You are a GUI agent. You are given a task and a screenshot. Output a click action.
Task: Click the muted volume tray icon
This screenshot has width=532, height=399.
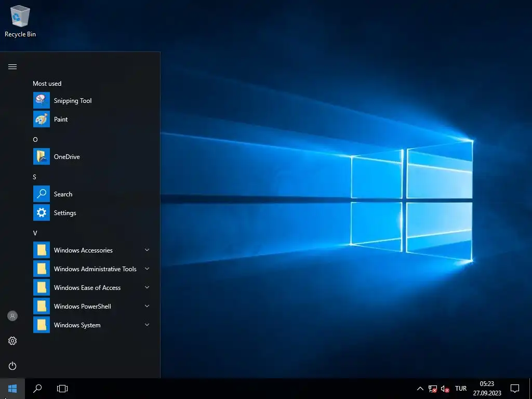(x=445, y=389)
